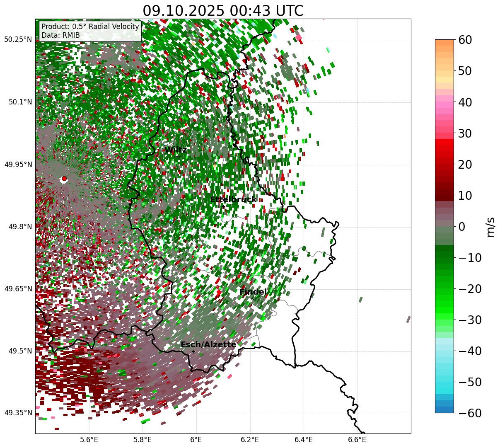Click the 49.8°N latitude tick label
This screenshot has height=448, width=500.
[x=19, y=227]
